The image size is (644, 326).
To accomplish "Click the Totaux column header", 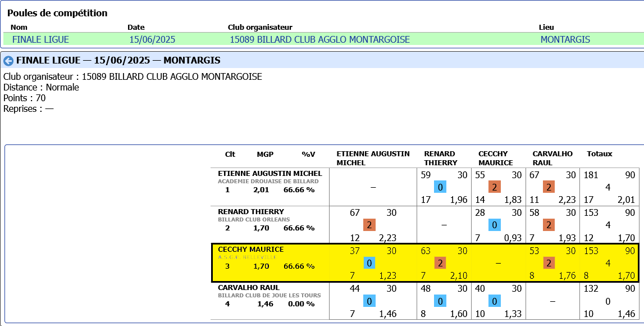I will 599,153.
